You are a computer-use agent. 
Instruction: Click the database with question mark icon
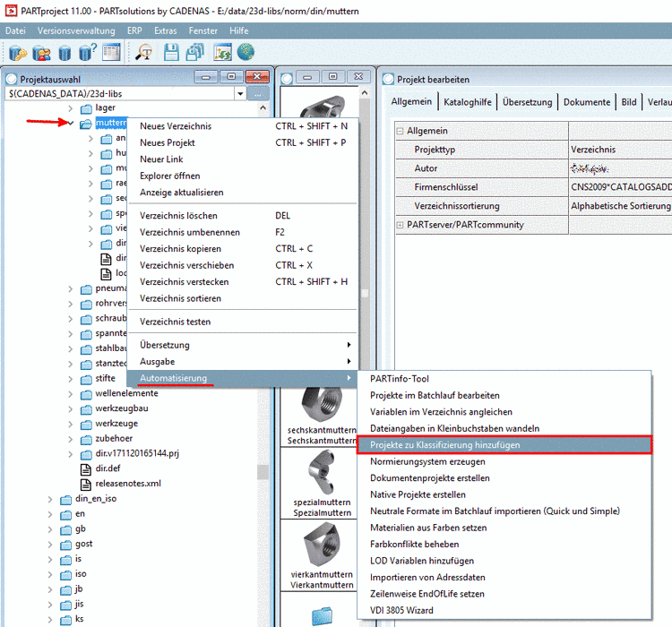(88, 52)
